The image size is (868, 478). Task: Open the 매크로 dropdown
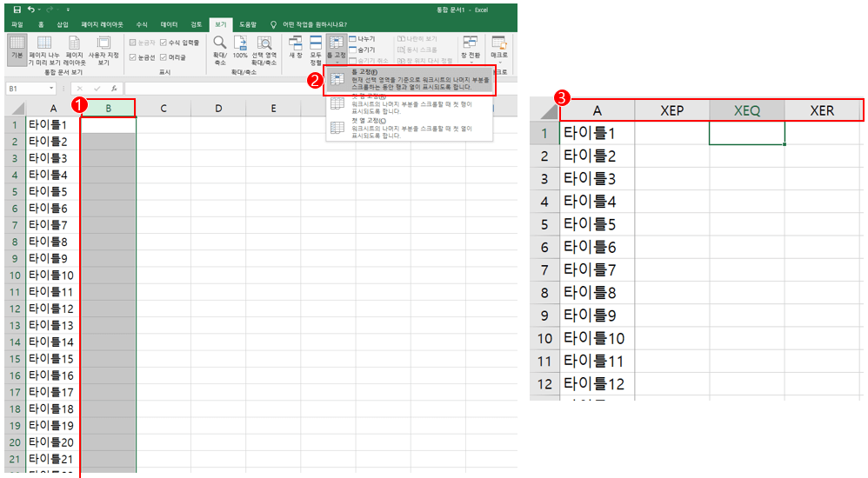(x=498, y=49)
